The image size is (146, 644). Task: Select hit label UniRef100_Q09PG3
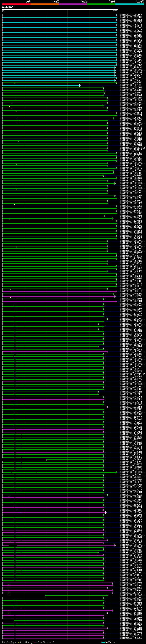tap(131, 600)
